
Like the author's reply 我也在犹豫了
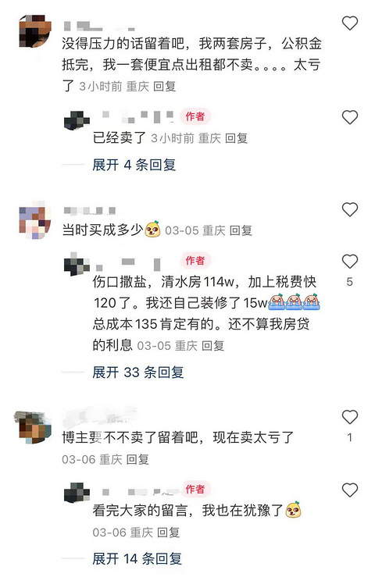[349, 490]
